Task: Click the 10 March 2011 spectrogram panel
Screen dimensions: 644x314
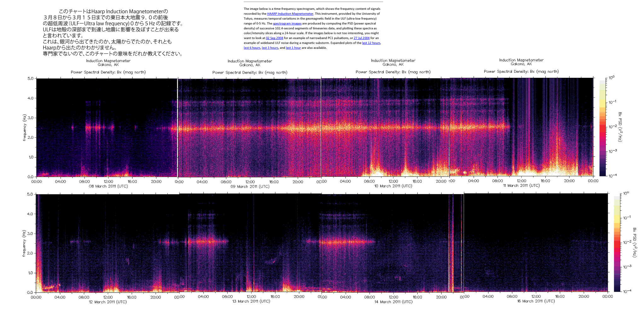Action: 385,128
